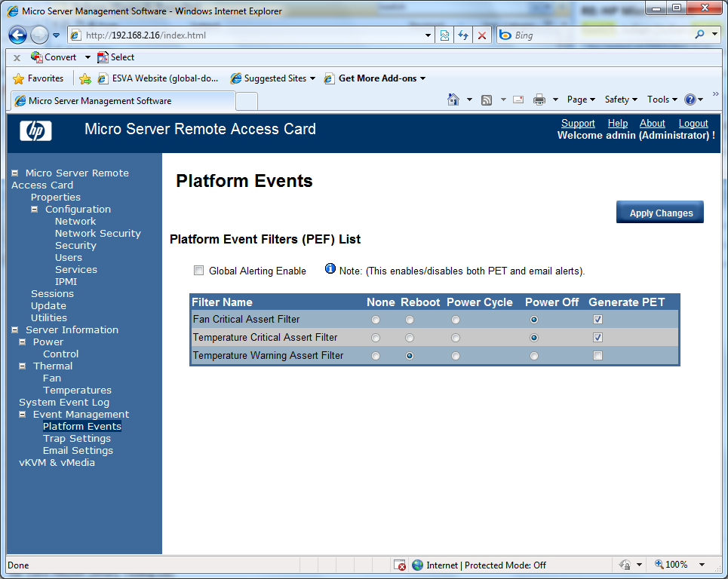Click the RSS feeds icon
Viewport: 728px width, 579px height.
click(x=486, y=100)
